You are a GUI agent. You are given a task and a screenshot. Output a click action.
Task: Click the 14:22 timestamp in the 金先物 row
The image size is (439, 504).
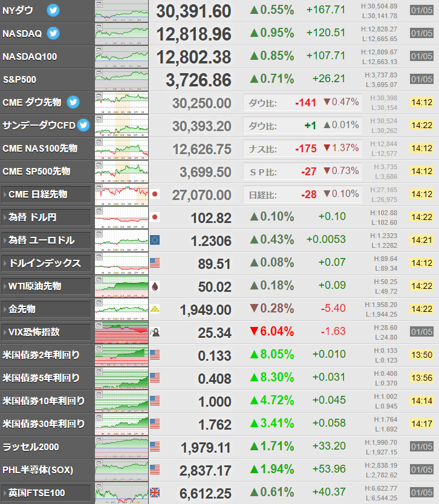(x=421, y=309)
